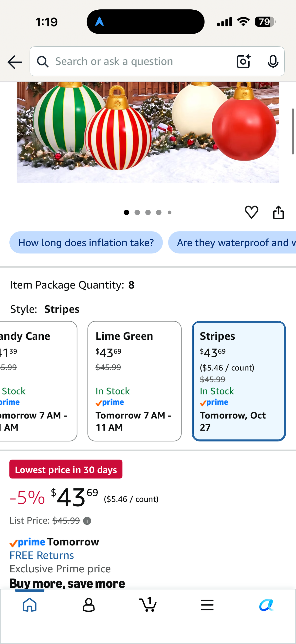Open the Alexa assistant icon
The width and height of the screenshot is (296, 644).
pos(266,605)
